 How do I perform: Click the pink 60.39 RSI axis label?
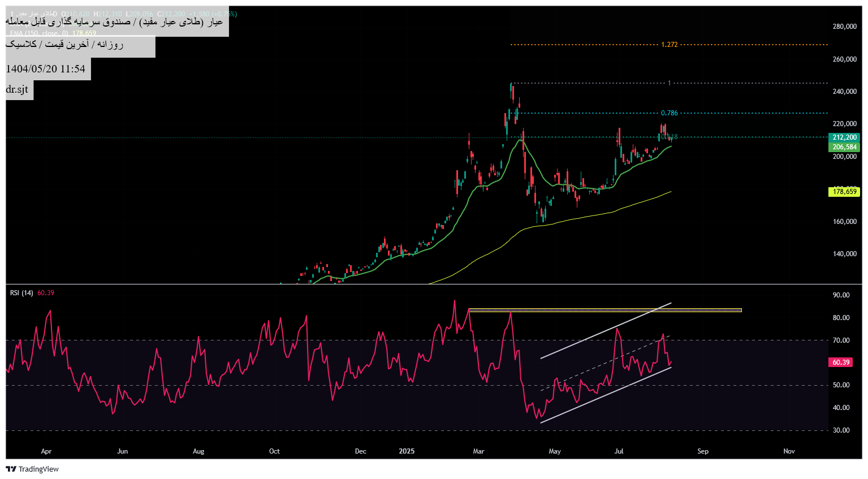pyautogui.click(x=841, y=363)
